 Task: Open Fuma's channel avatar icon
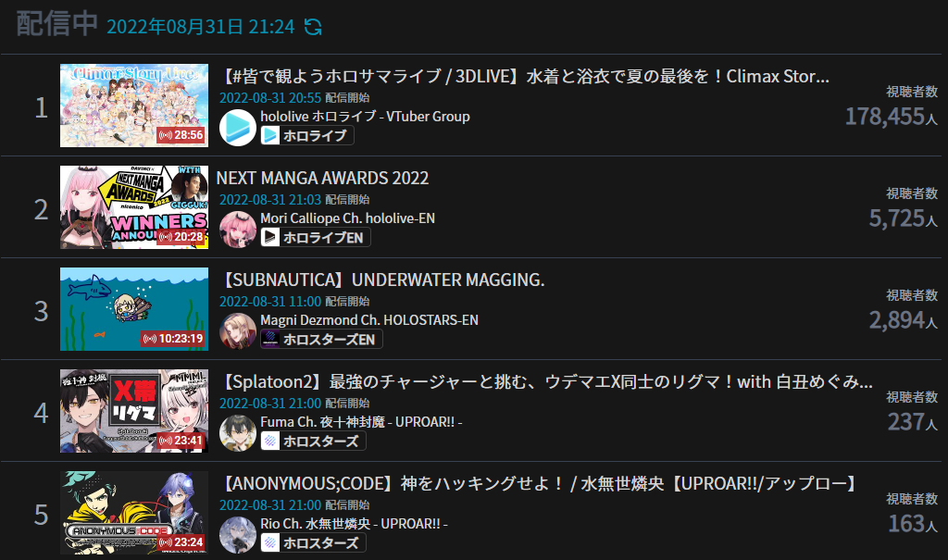tap(238, 433)
